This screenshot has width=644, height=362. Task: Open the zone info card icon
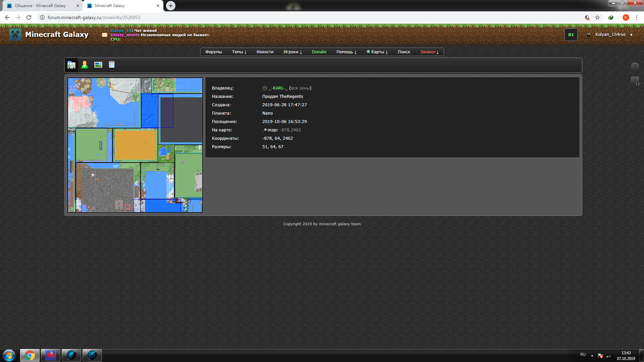coord(71,65)
